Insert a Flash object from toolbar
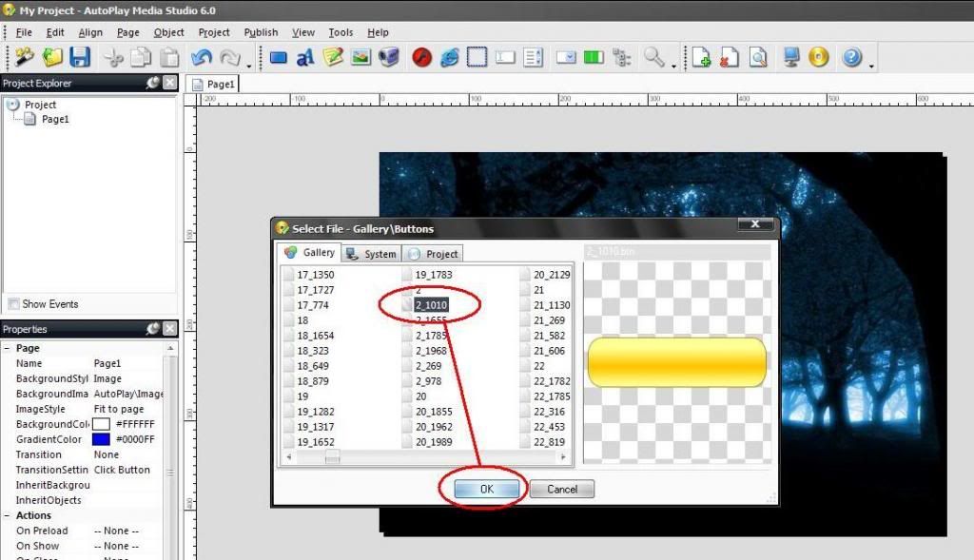Image resolution: width=974 pixels, height=560 pixels. pos(422,58)
